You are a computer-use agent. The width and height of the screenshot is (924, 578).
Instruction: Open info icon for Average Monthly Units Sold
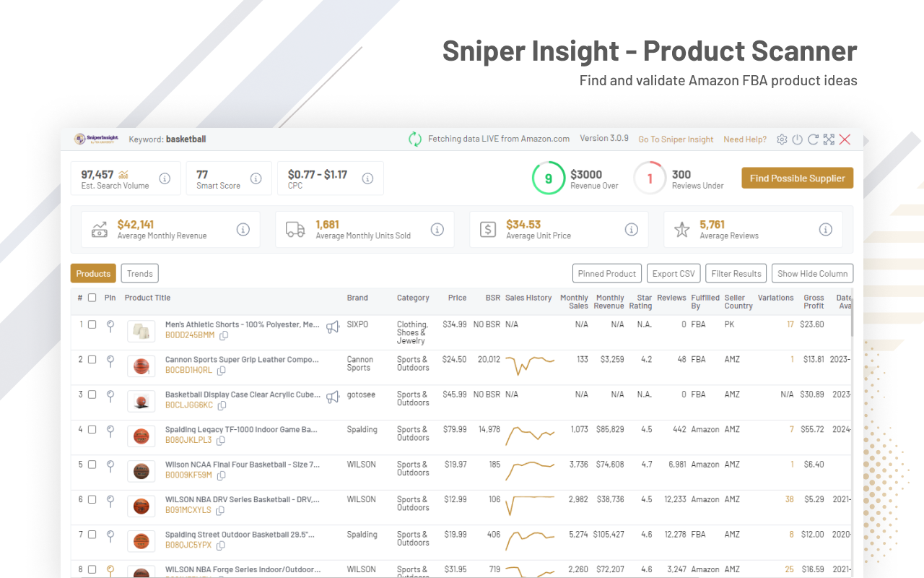pyautogui.click(x=437, y=230)
